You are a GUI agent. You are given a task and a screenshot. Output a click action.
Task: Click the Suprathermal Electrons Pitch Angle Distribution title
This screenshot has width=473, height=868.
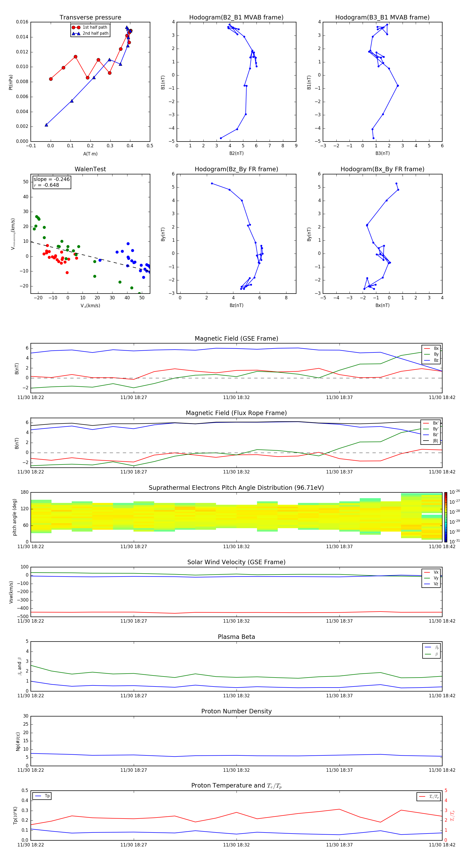click(236, 488)
